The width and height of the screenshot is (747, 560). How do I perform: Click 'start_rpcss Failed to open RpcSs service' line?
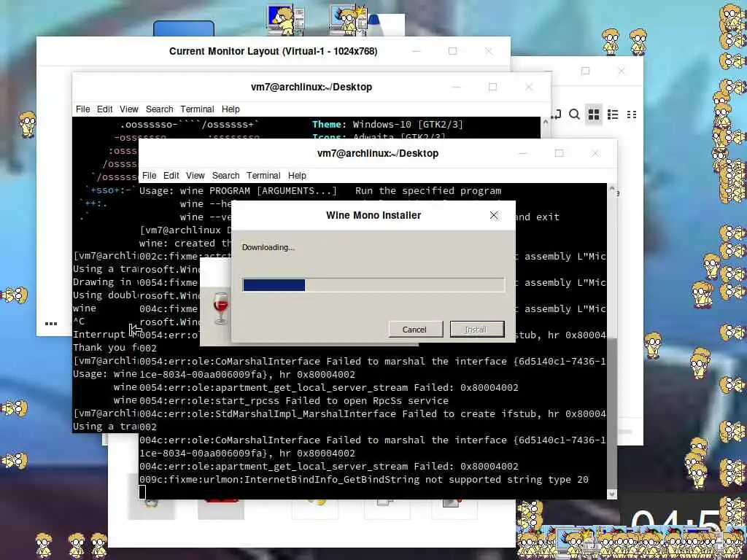coord(293,401)
